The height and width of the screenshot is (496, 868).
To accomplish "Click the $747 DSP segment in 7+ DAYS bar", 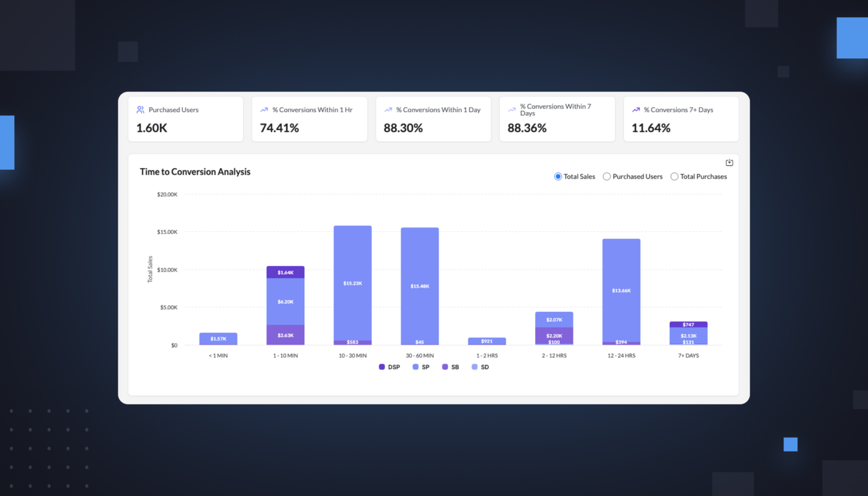I will point(688,324).
